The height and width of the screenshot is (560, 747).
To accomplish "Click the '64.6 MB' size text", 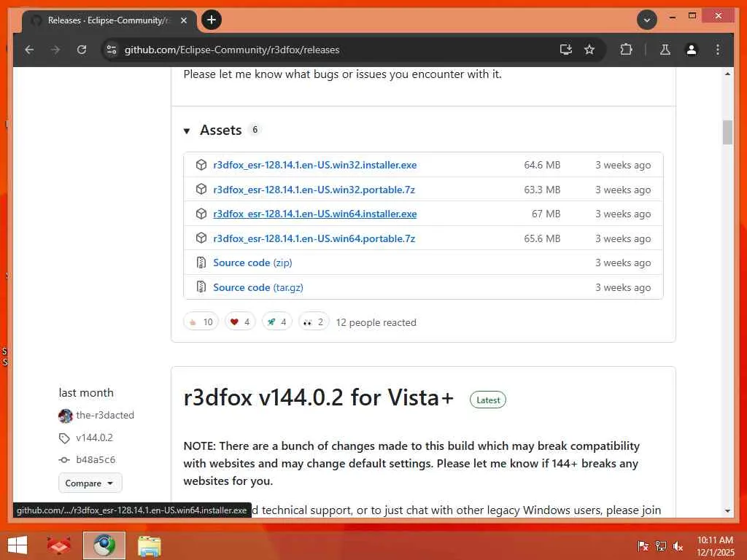I will point(542,166).
